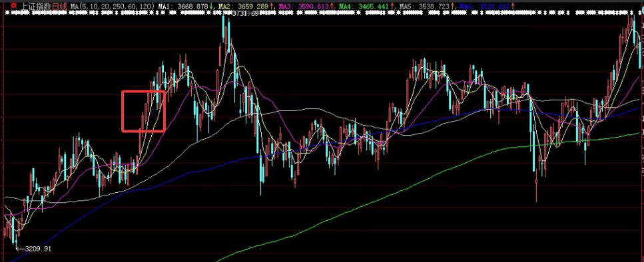Select the MA1 3668.878 indicator value
The width and height of the screenshot is (644, 262).
click(x=183, y=6)
